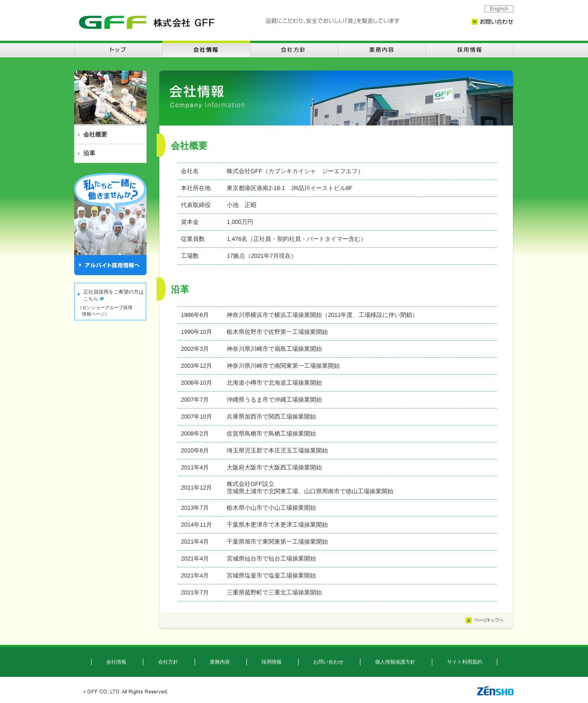588x703 pixels.
Task: Open 会社情報 link in footer
Action: click(116, 662)
